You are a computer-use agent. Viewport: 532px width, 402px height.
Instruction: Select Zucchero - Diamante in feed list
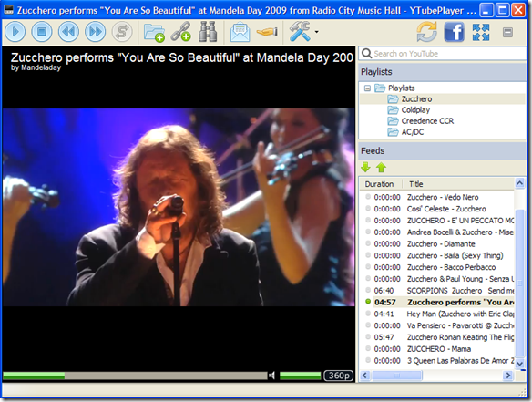click(441, 243)
